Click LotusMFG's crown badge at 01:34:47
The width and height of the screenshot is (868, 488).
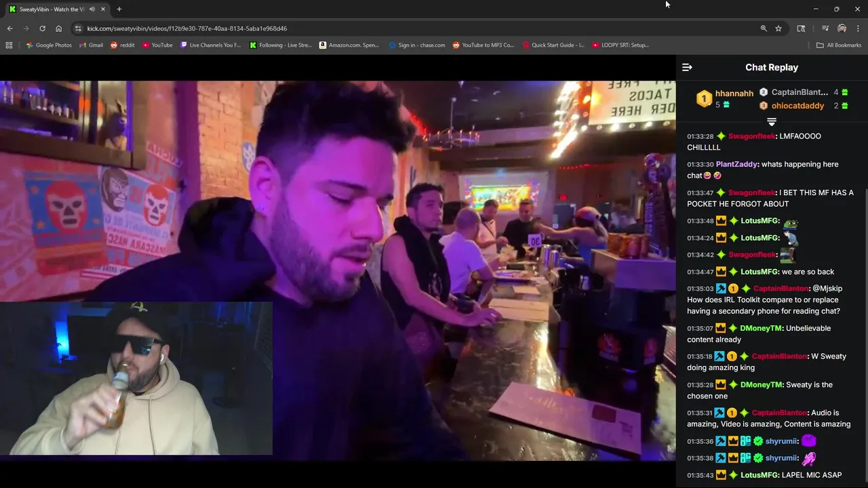point(721,272)
